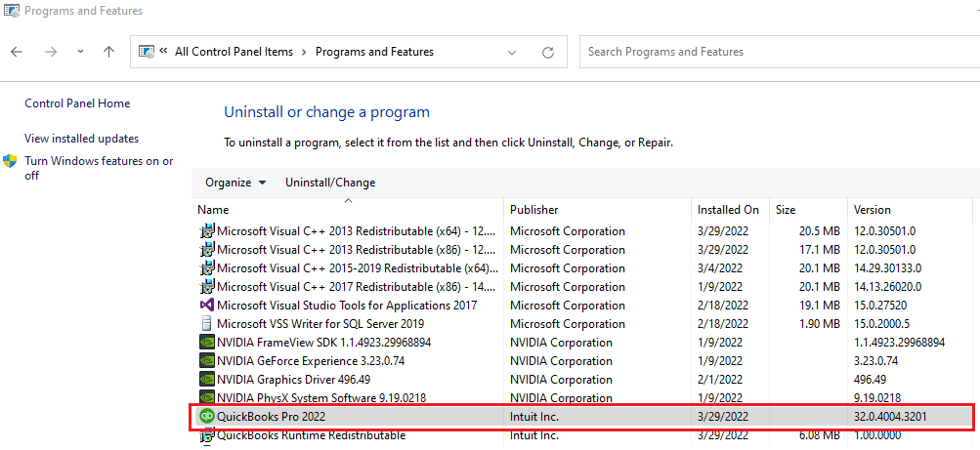Click the Visual C++ 2013 Redistributable (x86) icon
The image size is (980, 450).
[206, 250]
